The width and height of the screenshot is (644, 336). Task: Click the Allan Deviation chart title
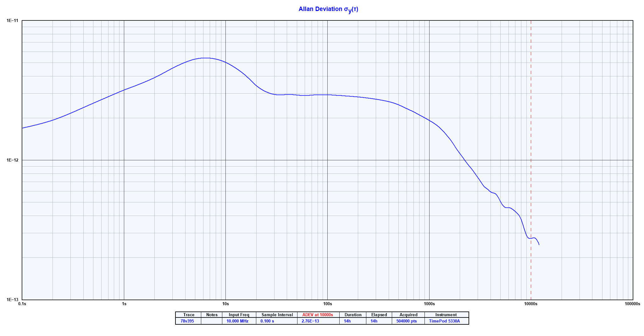(x=328, y=9)
